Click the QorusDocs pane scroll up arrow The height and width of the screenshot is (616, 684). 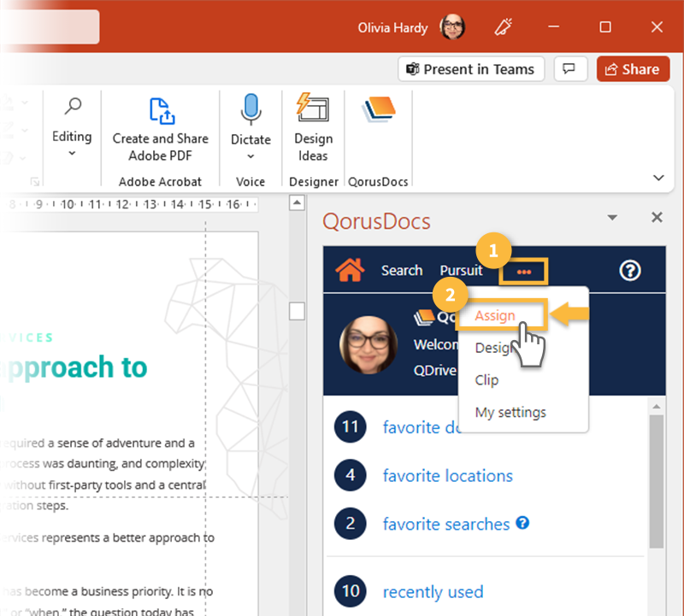[x=656, y=407]
